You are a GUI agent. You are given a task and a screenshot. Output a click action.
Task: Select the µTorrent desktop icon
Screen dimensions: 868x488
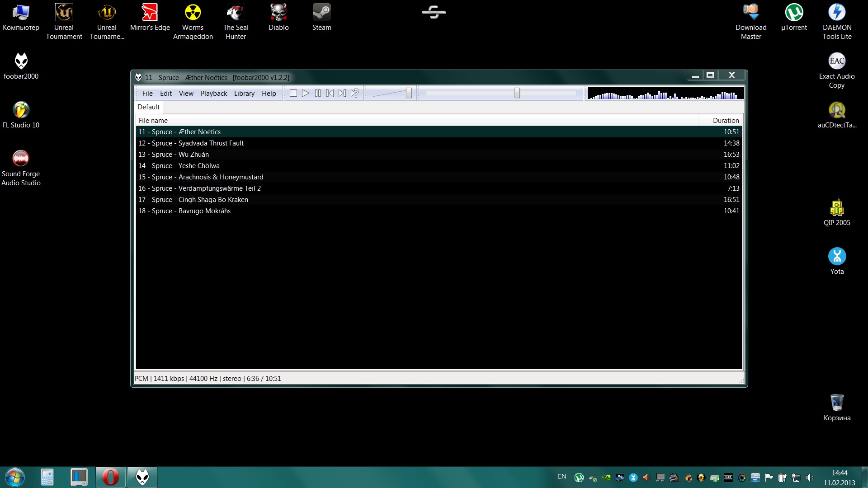pyautogui.click(x=794, y=17)
